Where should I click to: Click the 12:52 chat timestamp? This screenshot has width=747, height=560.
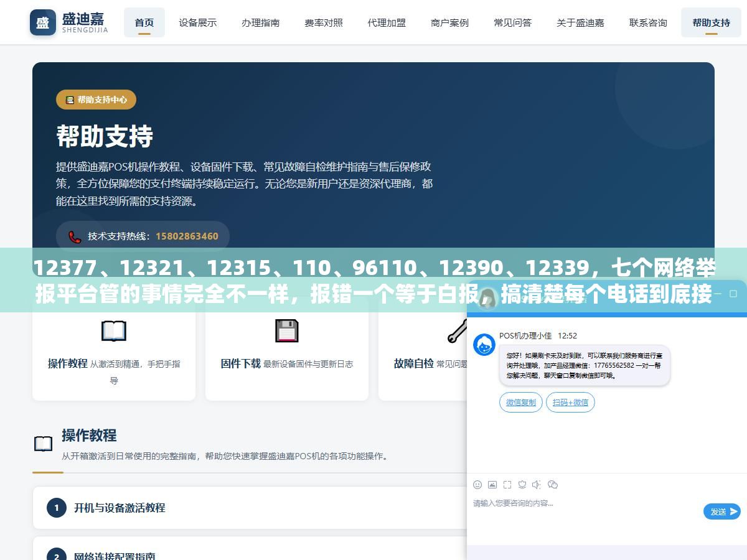point(567,335)
